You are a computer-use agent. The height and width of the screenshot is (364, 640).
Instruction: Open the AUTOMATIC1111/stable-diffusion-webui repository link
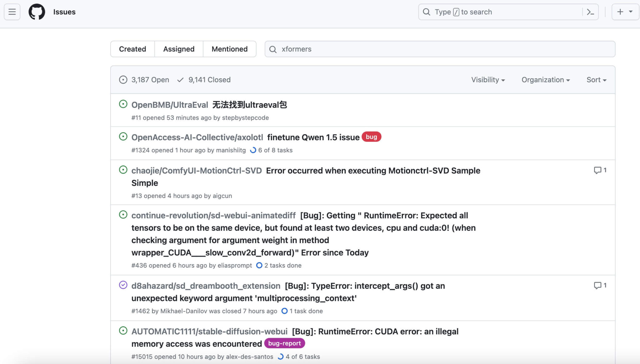209,332
